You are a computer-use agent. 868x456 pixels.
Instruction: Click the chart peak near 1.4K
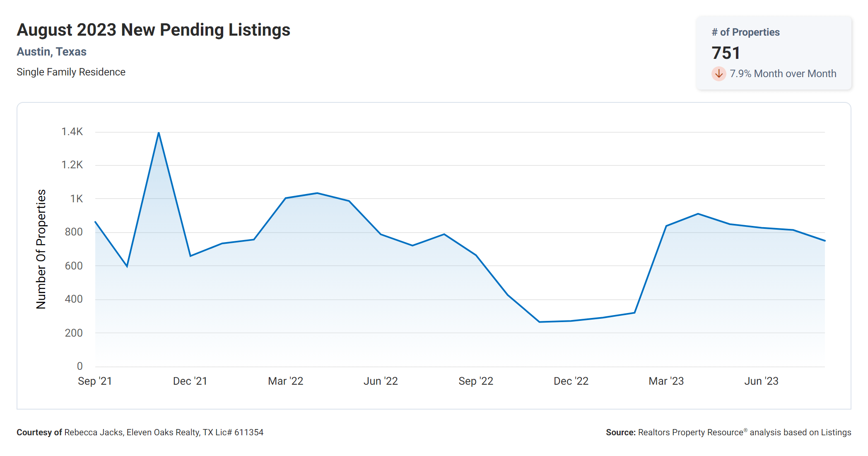coord(159,133)
